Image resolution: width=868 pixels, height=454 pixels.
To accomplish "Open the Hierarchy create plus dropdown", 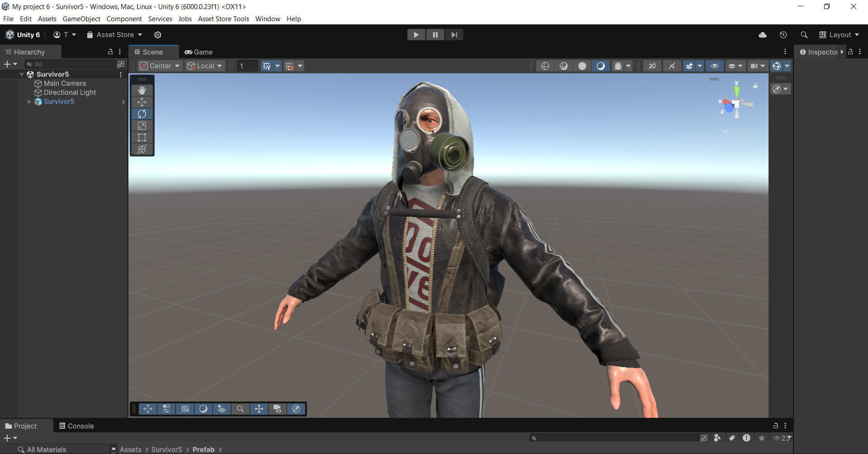I will [x=10, y=64].
